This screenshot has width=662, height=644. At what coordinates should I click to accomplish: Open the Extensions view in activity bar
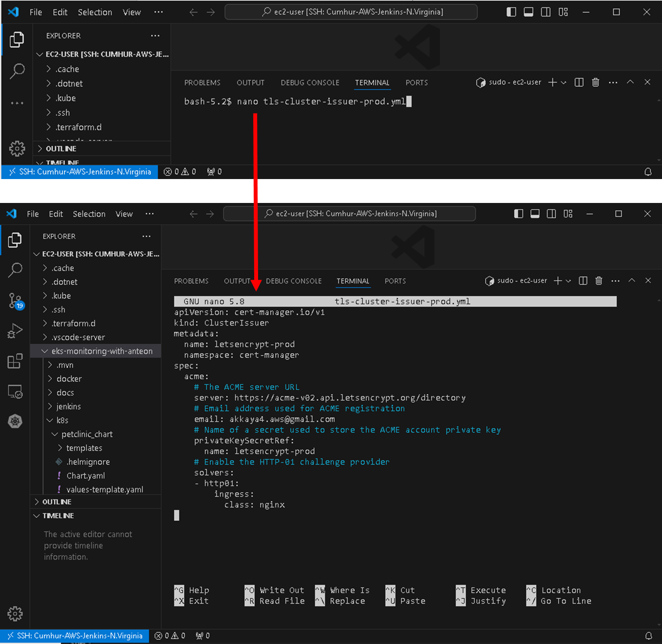(x=15, y=361)
